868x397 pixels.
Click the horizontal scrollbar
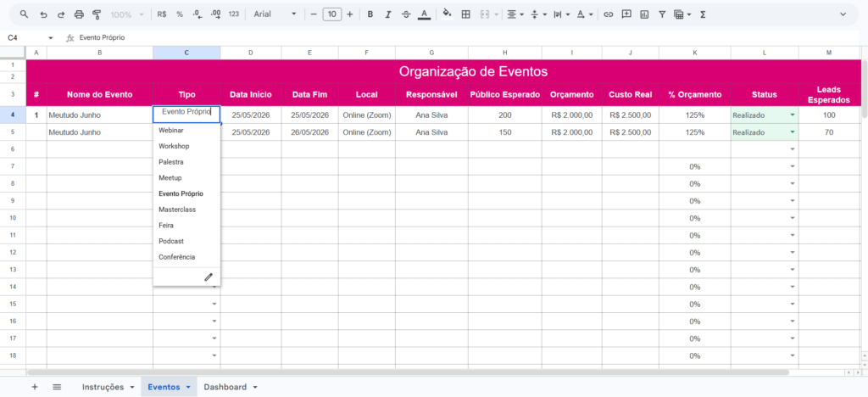click(408, 372)
